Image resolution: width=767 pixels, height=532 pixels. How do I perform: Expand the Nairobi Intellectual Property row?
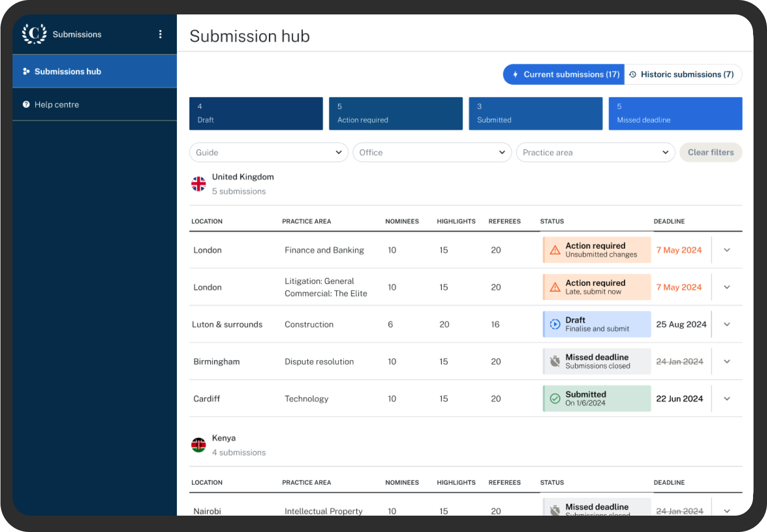pyautogui.click(x=727, y=511)
